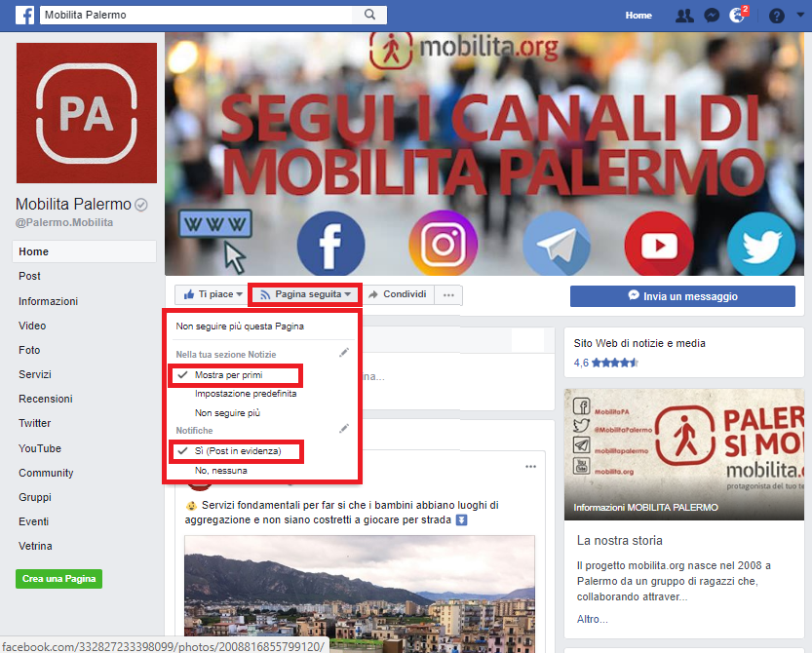812x653 pixels.
Task: Choose No, nessuna notifications option
Action: pyautogui.click(x=220, y=470)
